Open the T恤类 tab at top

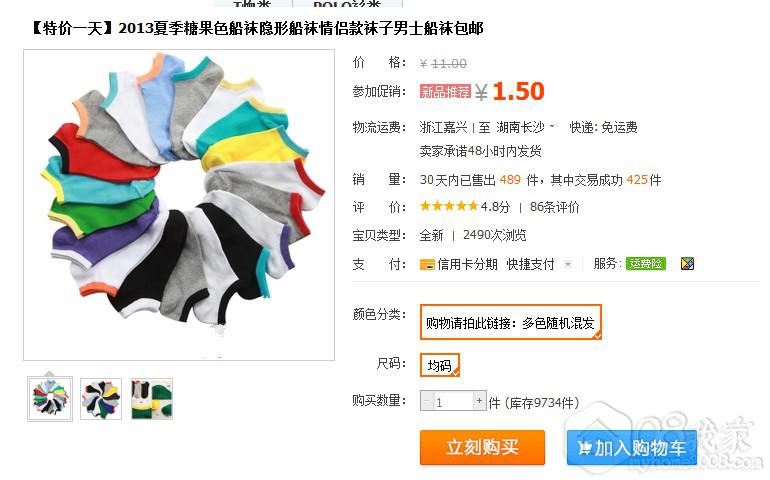pyautogui.click(x=252, y=3)
